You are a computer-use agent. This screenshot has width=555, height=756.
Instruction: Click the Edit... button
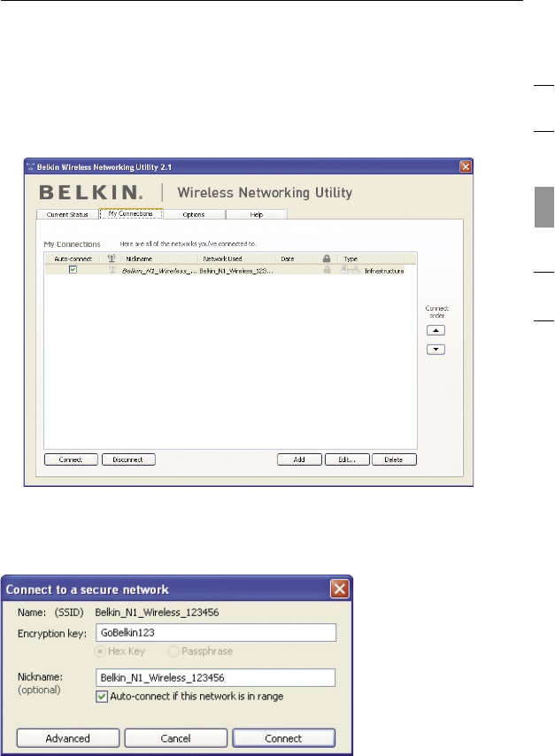347,459
